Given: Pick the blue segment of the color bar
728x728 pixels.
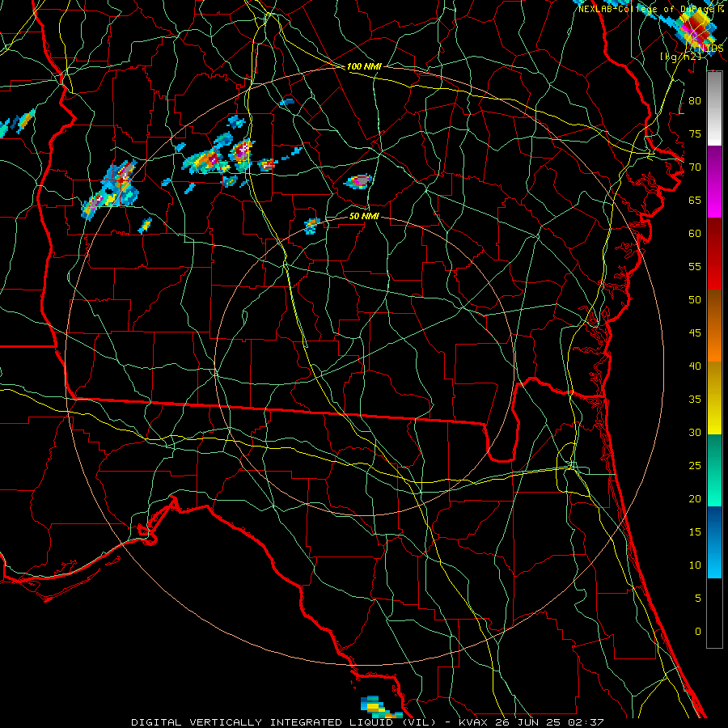Looking at the screenshot, I should pyautogui.click(x=714, y=542).
